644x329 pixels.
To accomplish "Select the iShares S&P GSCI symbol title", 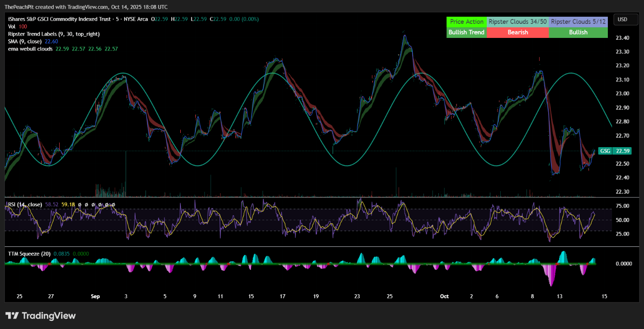I will tap(54, 19).
